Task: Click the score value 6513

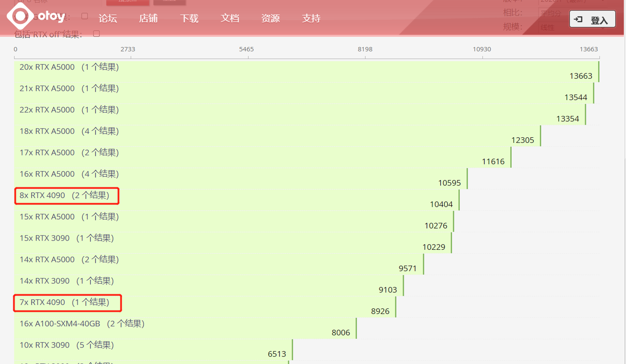Action: (x=277, y=354)
